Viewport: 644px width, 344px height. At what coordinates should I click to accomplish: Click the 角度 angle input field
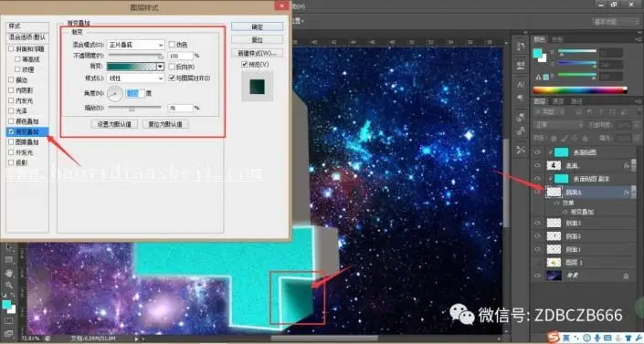tap(135, 94)
